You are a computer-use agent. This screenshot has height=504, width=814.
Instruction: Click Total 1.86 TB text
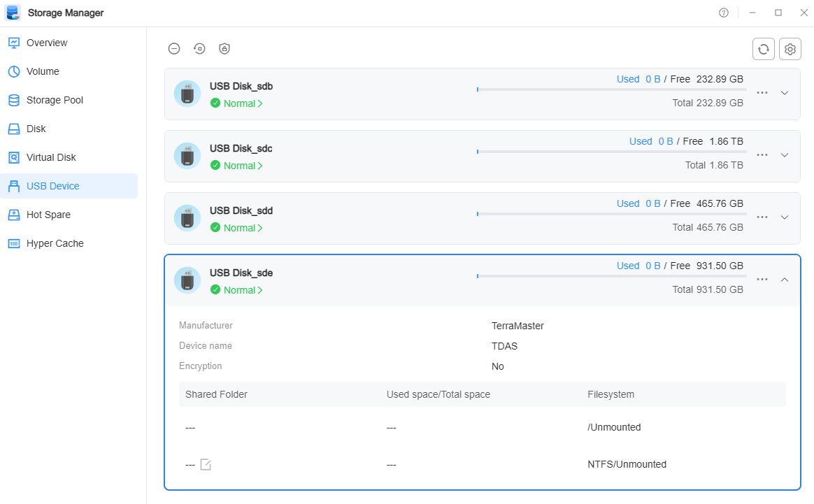[714, 165]
